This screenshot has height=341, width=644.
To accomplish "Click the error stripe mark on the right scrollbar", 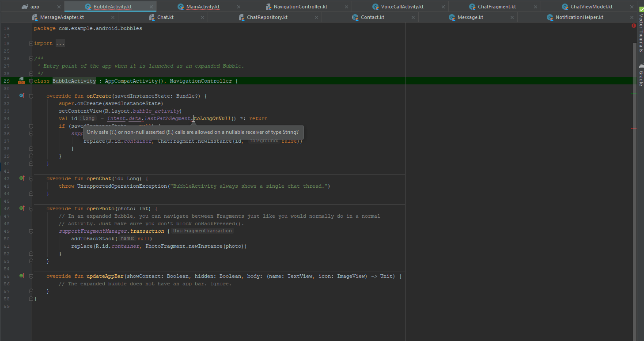I will point(634,128).
